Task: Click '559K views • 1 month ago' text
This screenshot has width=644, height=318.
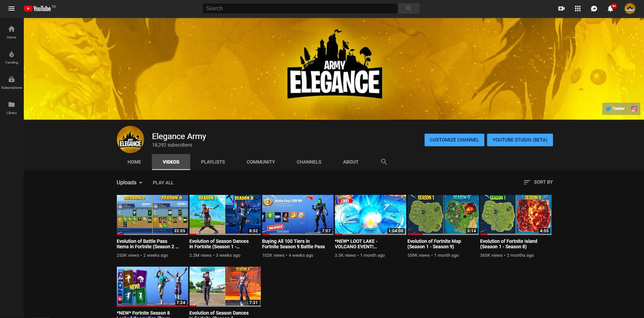Action: 433,256
